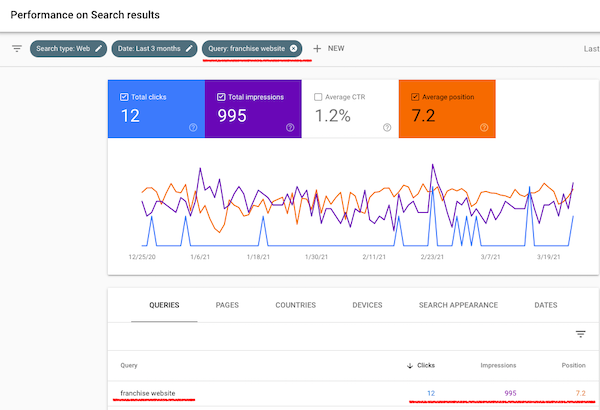
Task: Uncheck the Average position checkbox
Action: pos(414,97)
